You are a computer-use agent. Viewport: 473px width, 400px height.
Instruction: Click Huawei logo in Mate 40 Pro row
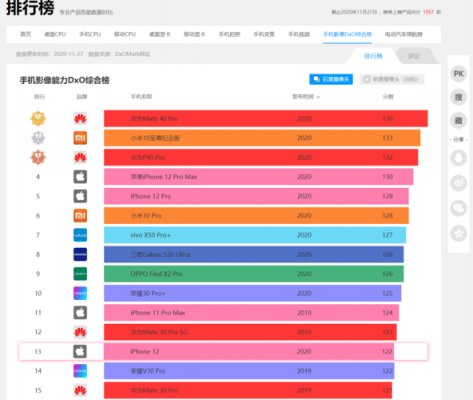(80, 119)
